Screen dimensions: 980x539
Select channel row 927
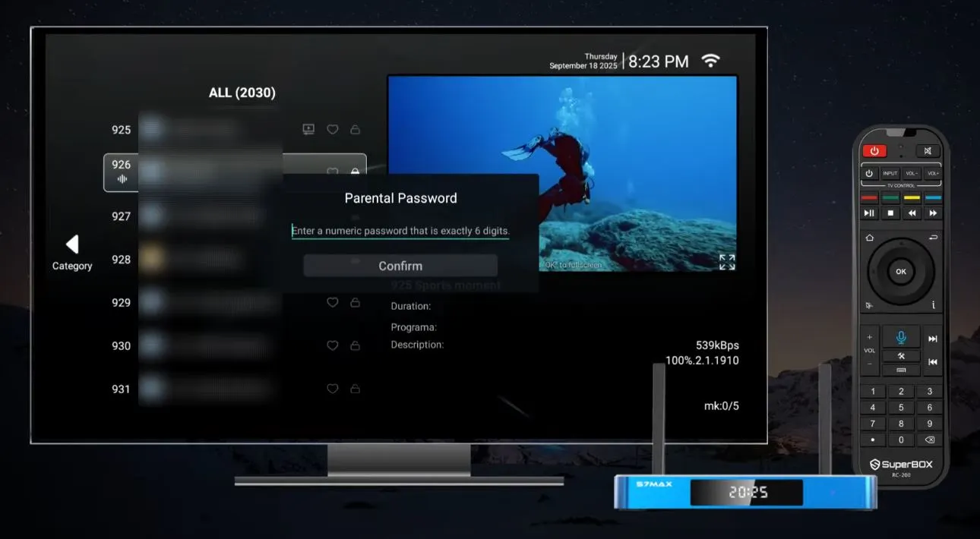tap(236, 216)
